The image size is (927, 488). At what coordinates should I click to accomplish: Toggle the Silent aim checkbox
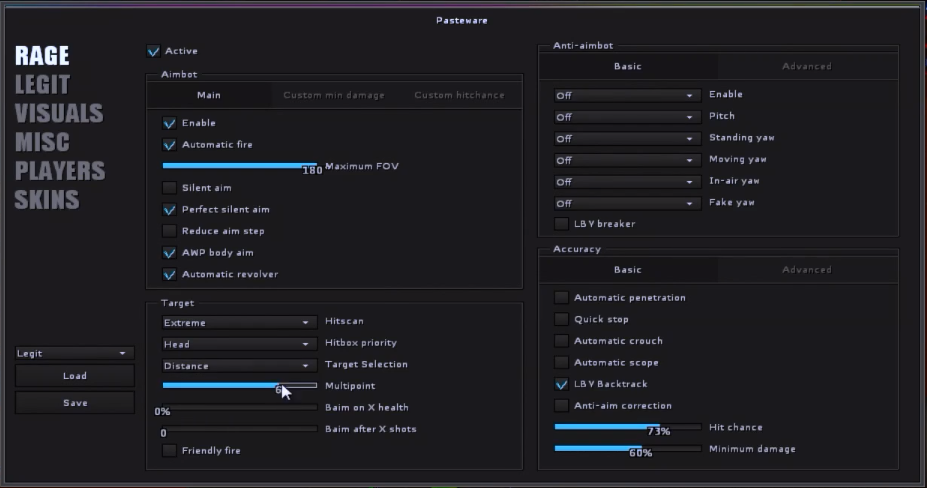[170, 188]
